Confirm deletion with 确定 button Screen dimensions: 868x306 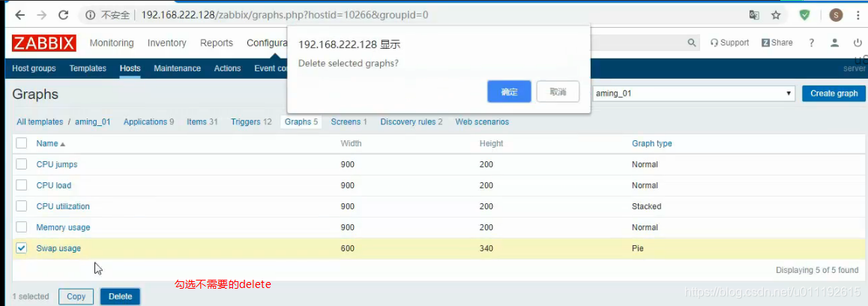pos(509,91)
